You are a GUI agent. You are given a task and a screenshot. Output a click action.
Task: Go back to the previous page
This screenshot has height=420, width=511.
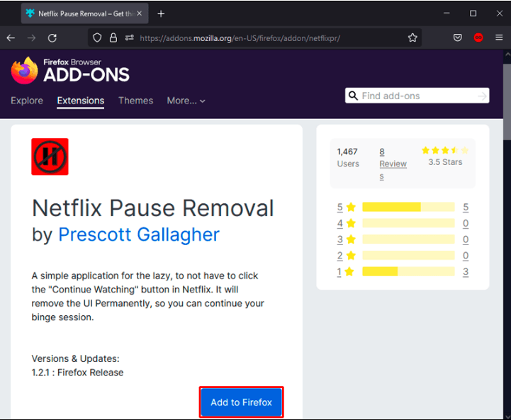11,38
